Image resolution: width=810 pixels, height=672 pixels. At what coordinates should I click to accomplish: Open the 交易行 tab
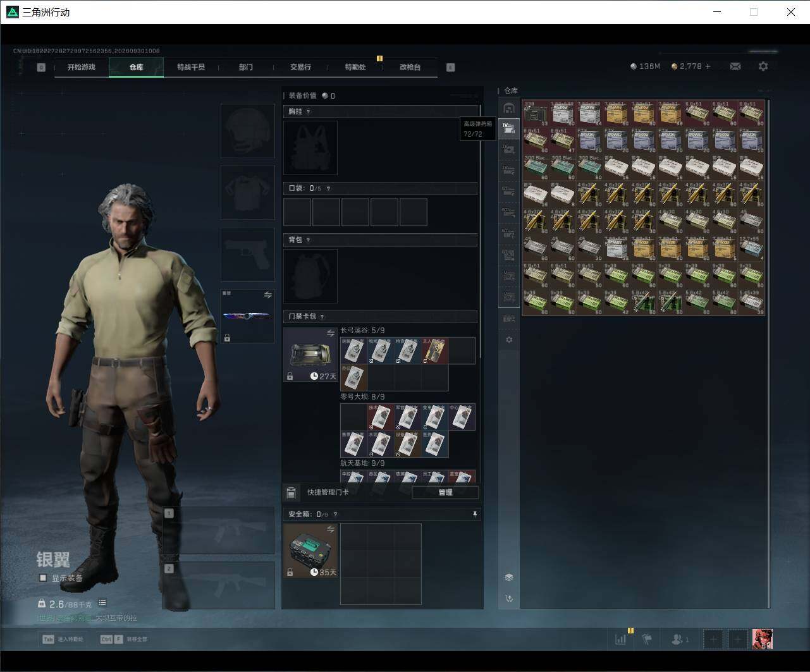coord(300,67)
